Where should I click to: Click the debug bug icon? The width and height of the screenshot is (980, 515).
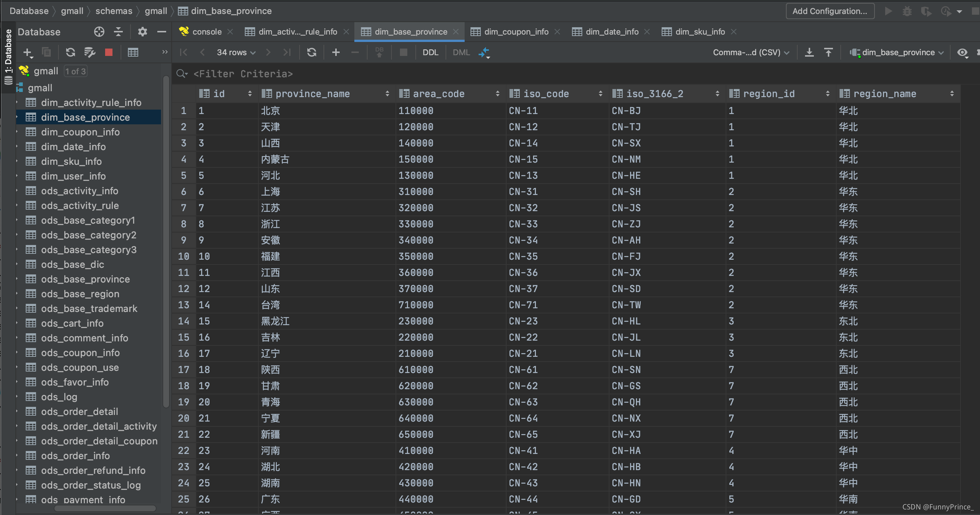[907, 11]
